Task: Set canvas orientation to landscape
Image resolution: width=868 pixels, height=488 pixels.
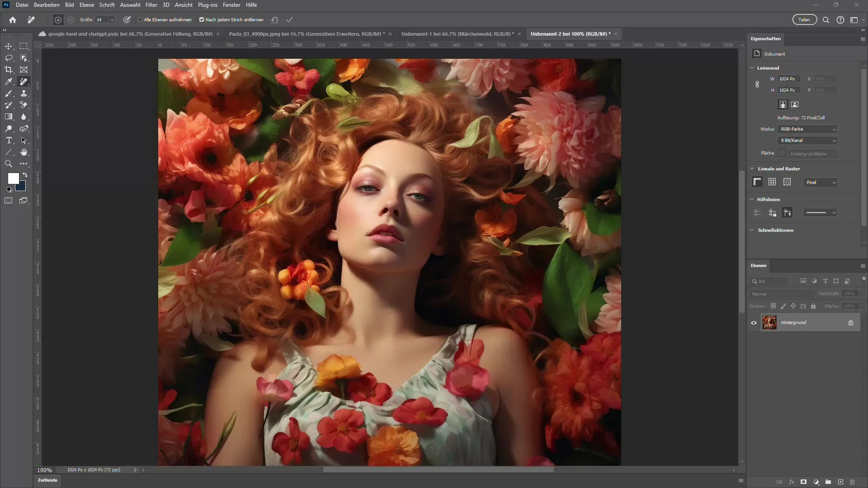Action: point(795,104)
